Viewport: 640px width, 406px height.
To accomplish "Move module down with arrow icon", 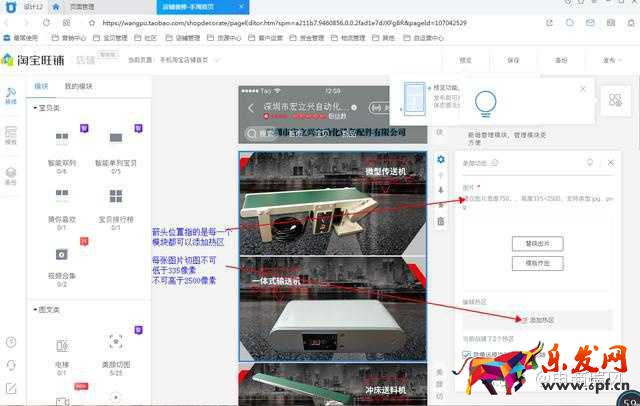I will point(440,190).
